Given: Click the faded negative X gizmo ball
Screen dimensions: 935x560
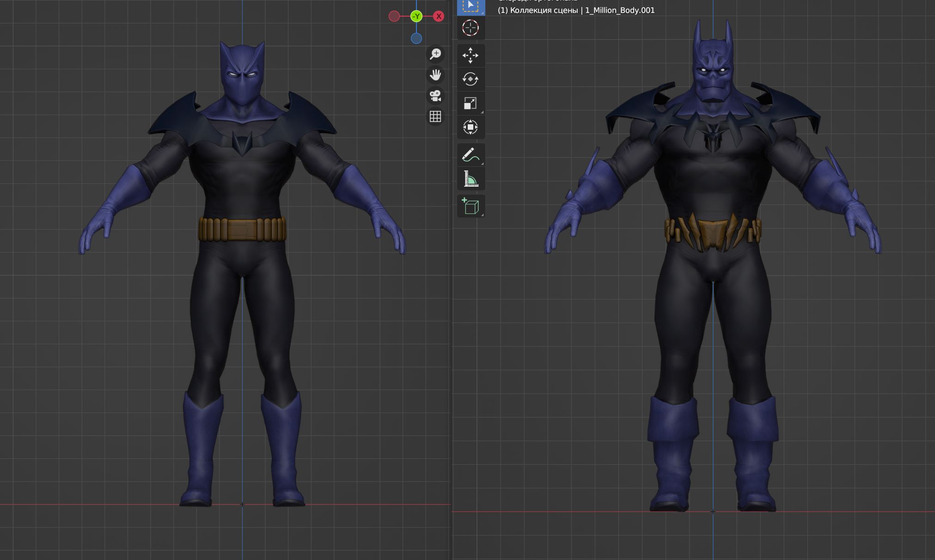Looking at the screenshot, I should [394, 17].
